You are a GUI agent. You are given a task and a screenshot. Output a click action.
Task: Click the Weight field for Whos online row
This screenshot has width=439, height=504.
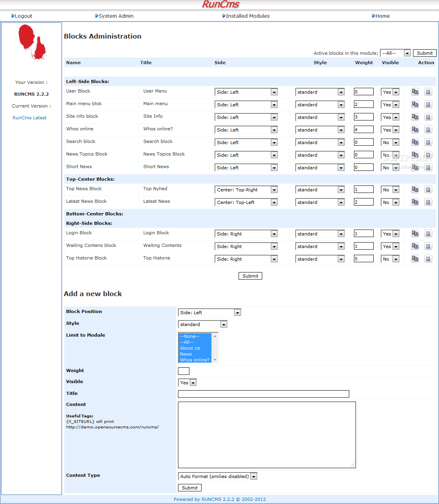pyautogui.click(x=364, y=130)
